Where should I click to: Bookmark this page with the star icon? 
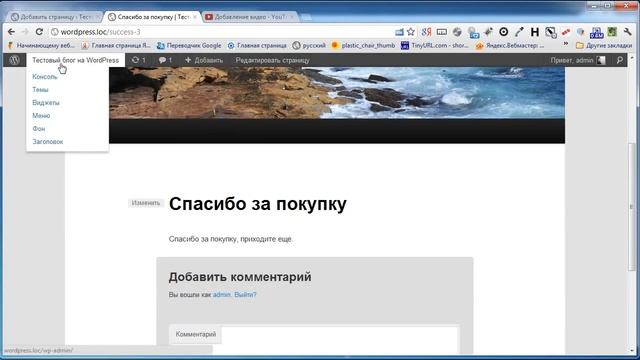[411, 32]
